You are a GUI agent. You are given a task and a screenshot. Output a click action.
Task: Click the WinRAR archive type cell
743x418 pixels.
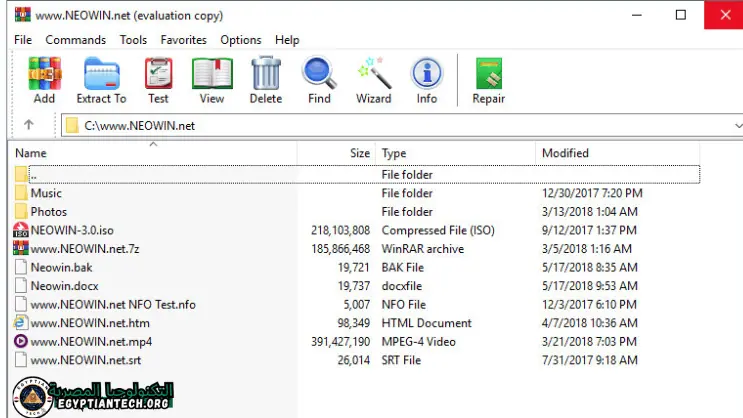(x=423, y=248)
